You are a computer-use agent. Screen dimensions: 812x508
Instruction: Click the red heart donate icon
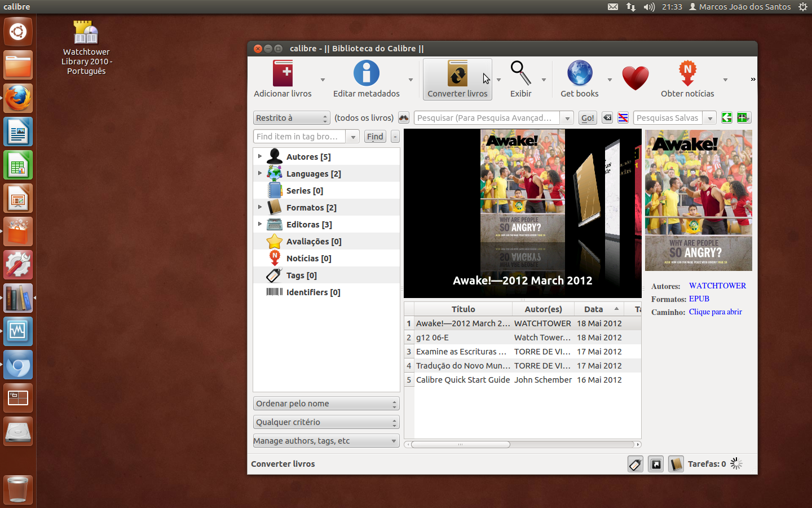(635, 78)
